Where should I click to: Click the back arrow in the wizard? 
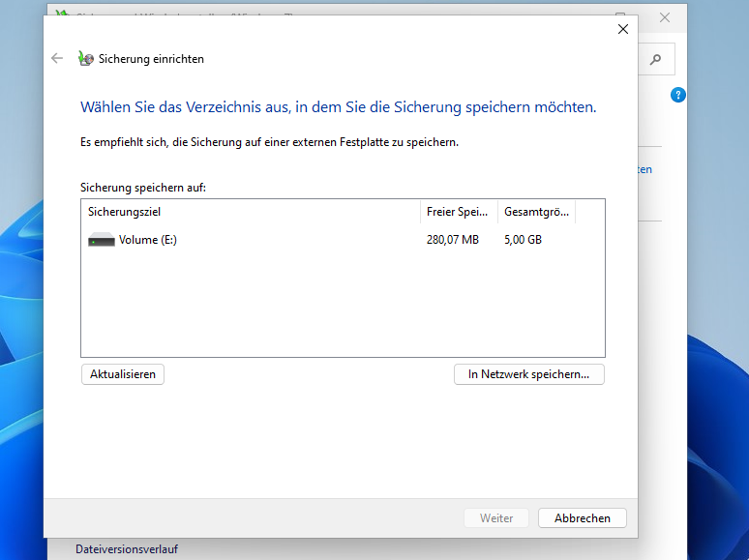57,58
